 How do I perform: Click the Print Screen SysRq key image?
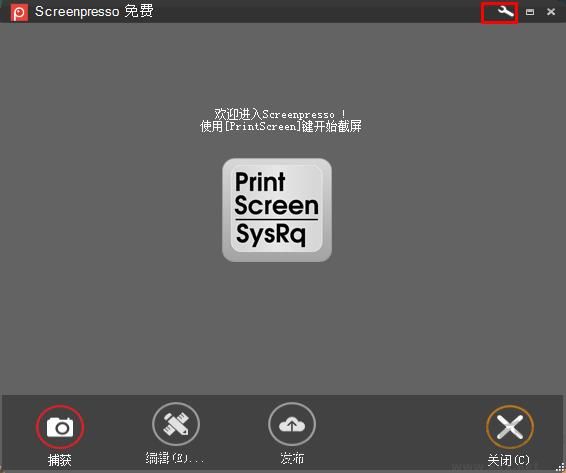[x=277, y=210]
